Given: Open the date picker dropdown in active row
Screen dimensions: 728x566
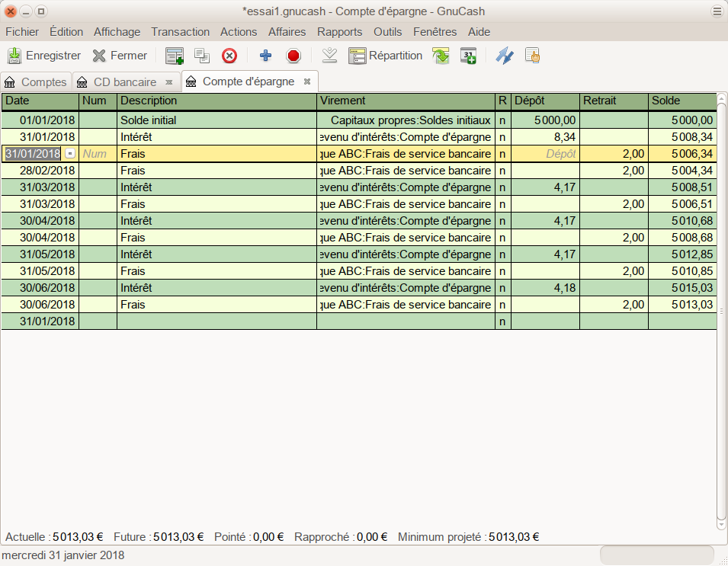Looking at the screenshot, I should pos(70,153).
